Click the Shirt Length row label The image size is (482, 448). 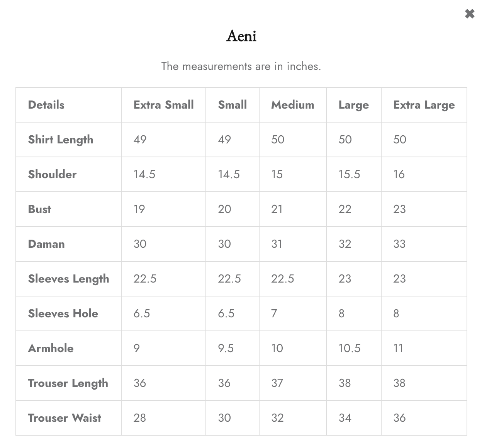61,140
